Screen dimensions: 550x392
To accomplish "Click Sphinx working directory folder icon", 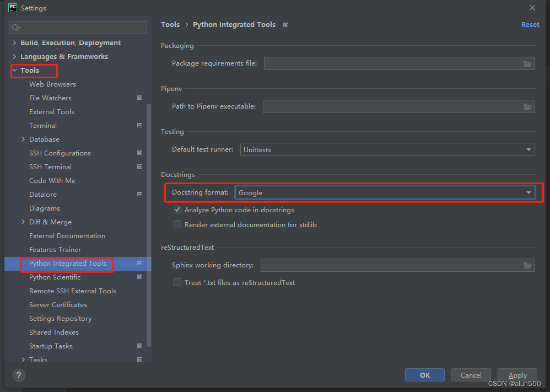I will pos(527,266).
